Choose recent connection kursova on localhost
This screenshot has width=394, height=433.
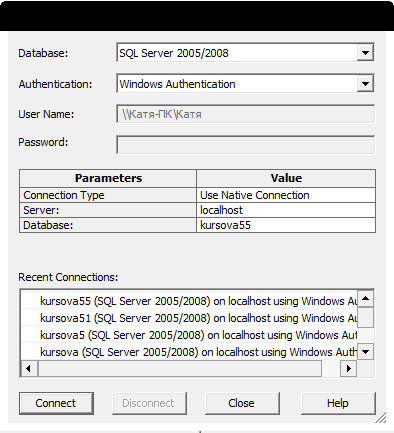[189, 352]
